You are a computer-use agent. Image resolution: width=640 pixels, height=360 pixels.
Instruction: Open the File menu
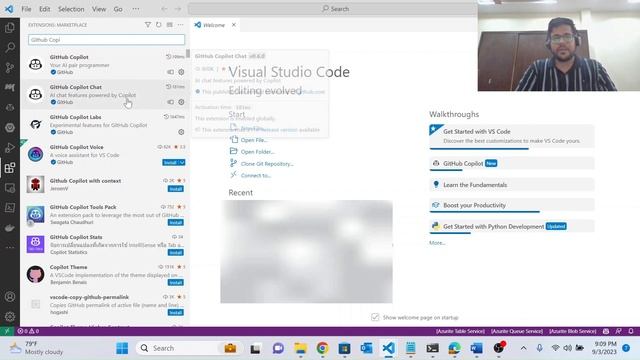pyautogui.click(x=27, y=9)
